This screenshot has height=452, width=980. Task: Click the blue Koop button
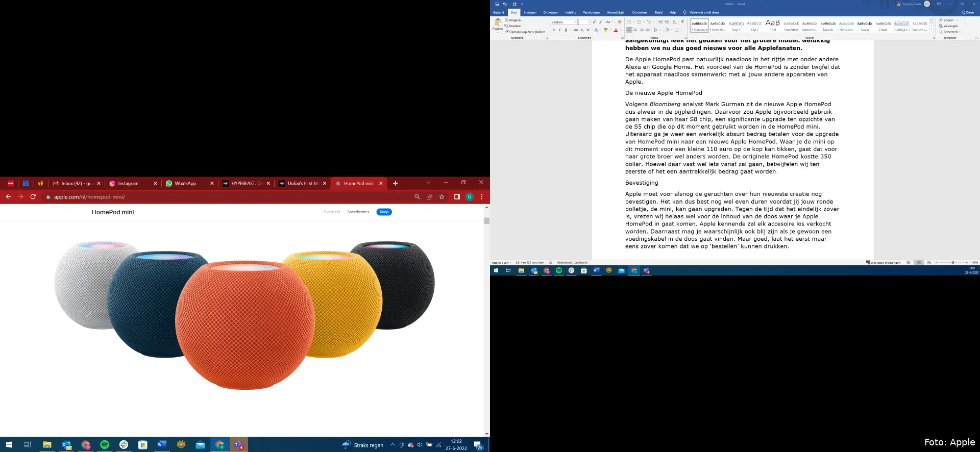(384, 212)
